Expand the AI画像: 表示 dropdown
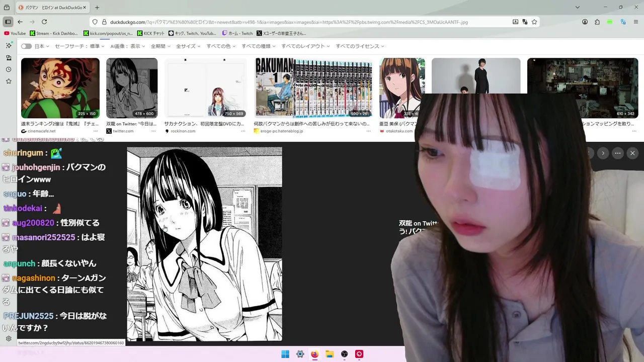Viewport: 644px width, 362px height. pos(128,46)
